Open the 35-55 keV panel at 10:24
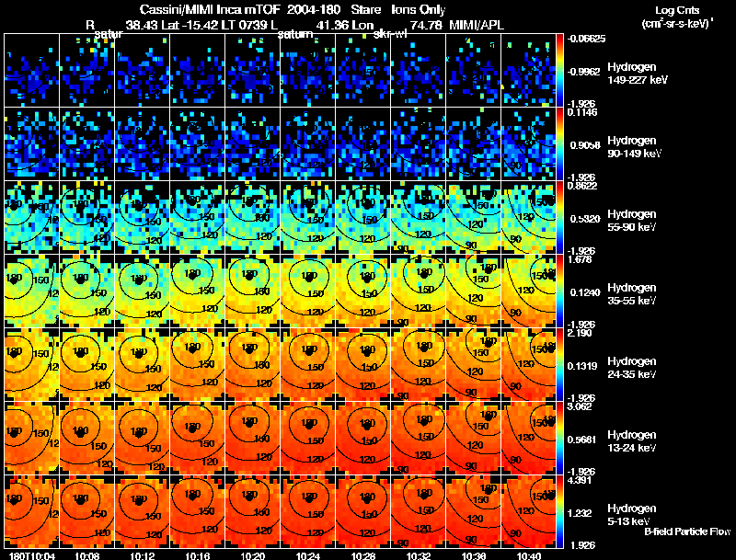736x560 pixels. pos(308,291)
